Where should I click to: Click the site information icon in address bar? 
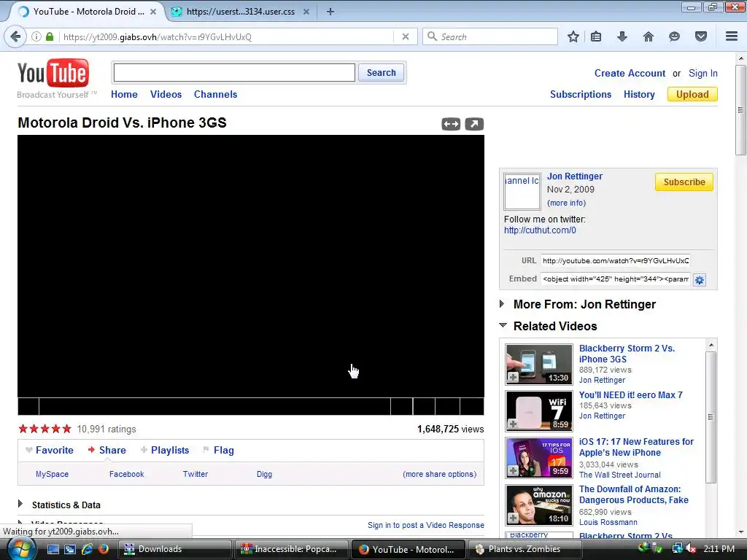36,36
